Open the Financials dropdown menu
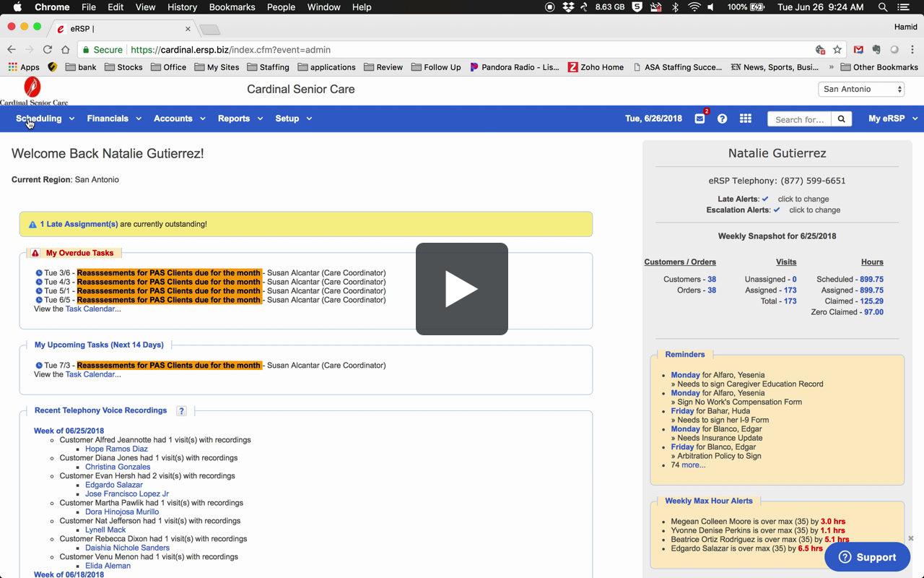This screenshot has height=578, width=924. tap(108, 118)
